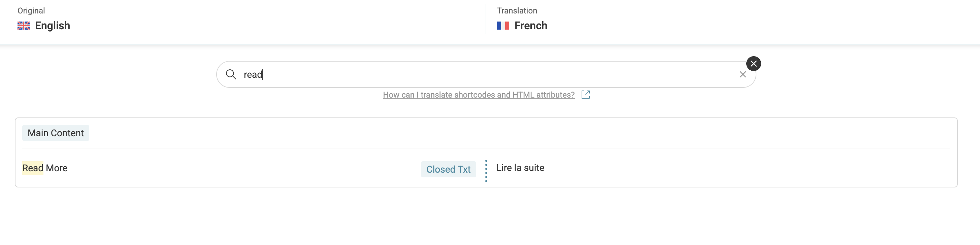Screen dimensions: 980x245
Task: Click the dotted vertical separator in the row
Action: point(486,171)
